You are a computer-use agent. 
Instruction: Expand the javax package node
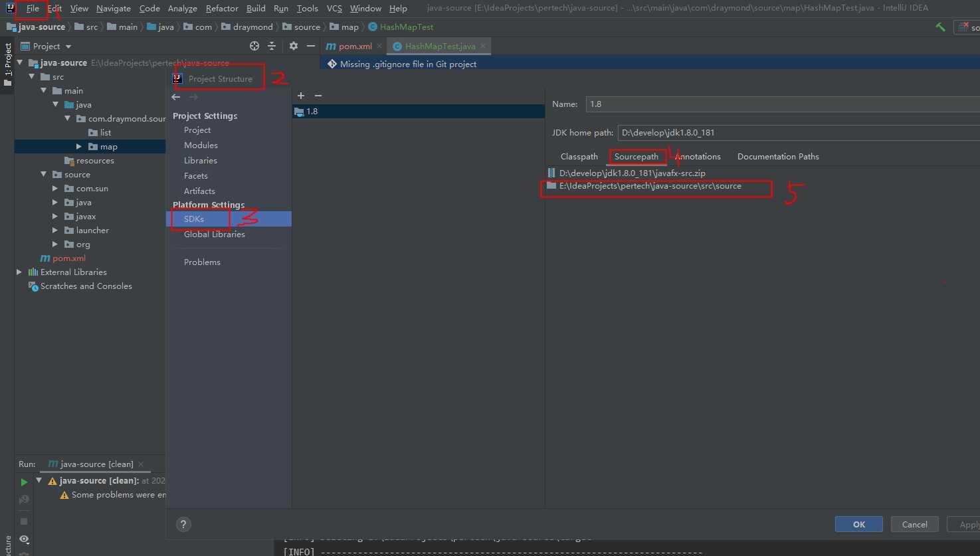coord(56,217)
